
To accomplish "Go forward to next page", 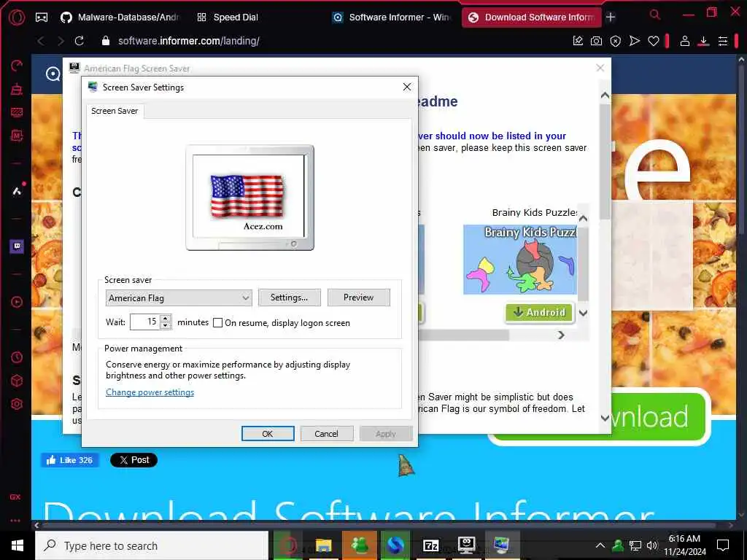I will tap(61, 41).
